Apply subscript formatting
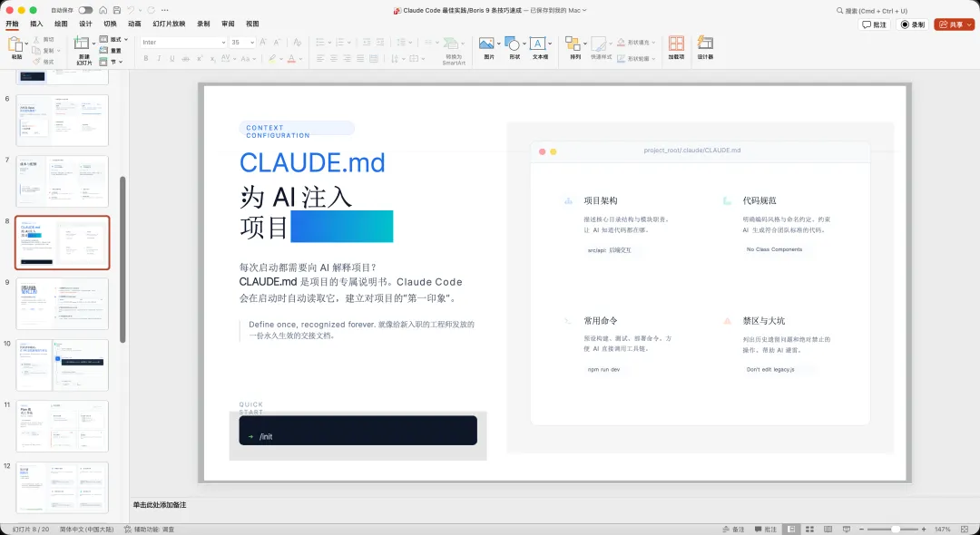This screenshot has width=980, height=535. pos(212,58)
